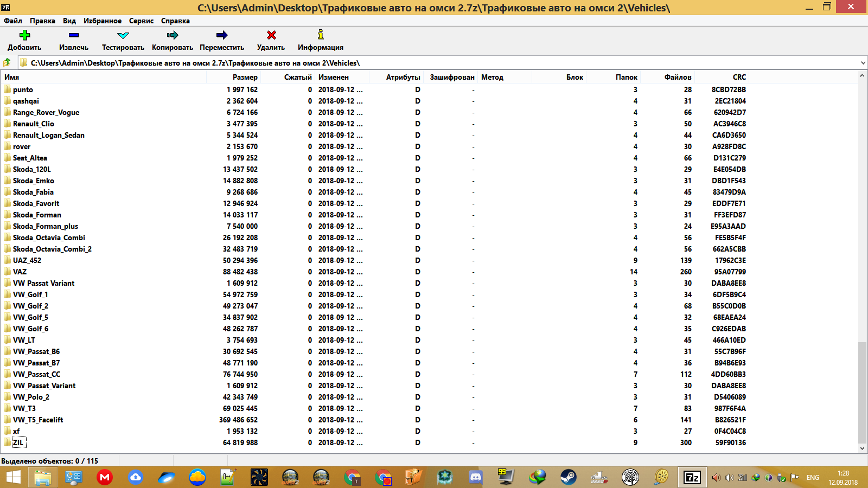
Task: Click the 7-Zip title bar app icon
Action: coord(5,8)
